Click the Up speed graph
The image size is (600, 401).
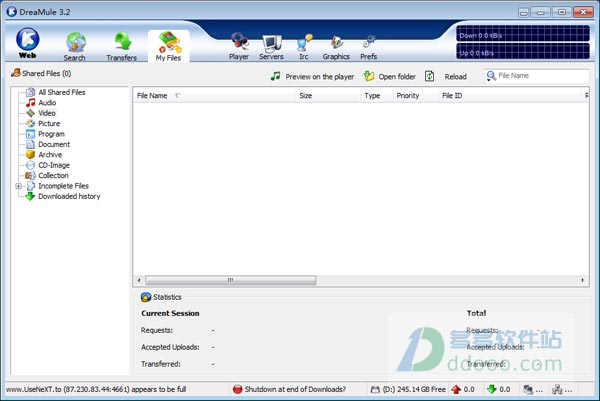click(523, 51)
